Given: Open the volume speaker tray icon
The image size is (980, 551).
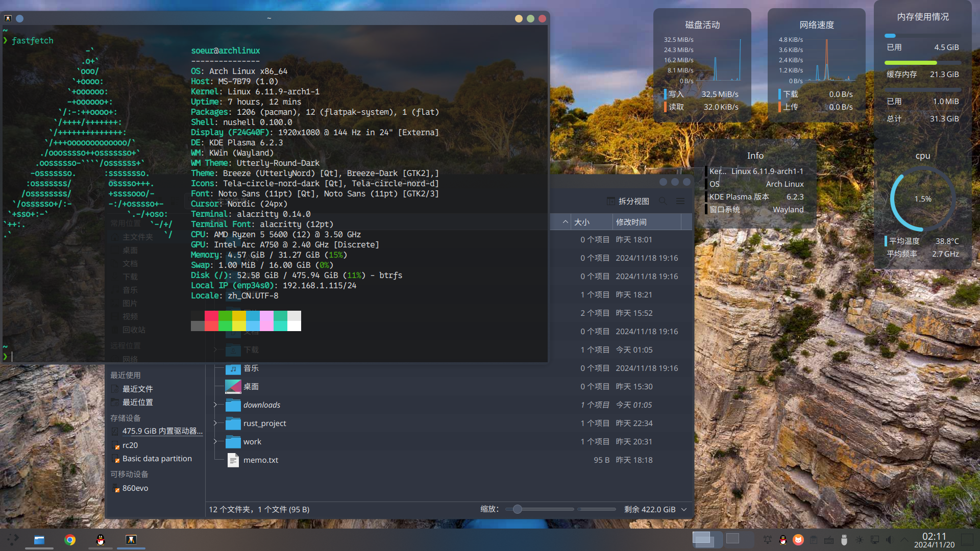Looking at the screenshot, I should [890, 540].
